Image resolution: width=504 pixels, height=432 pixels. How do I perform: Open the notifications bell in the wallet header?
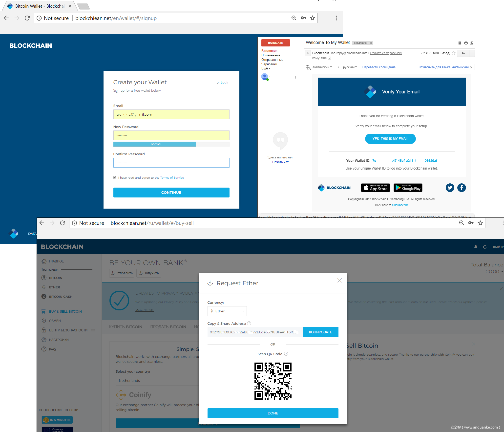(476, 247)
